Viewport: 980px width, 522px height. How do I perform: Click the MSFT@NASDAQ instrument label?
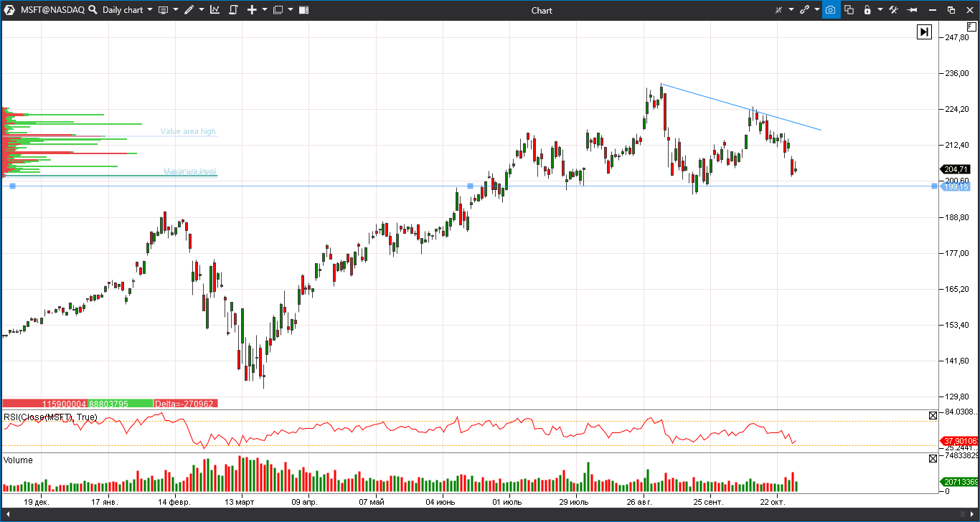52,10
